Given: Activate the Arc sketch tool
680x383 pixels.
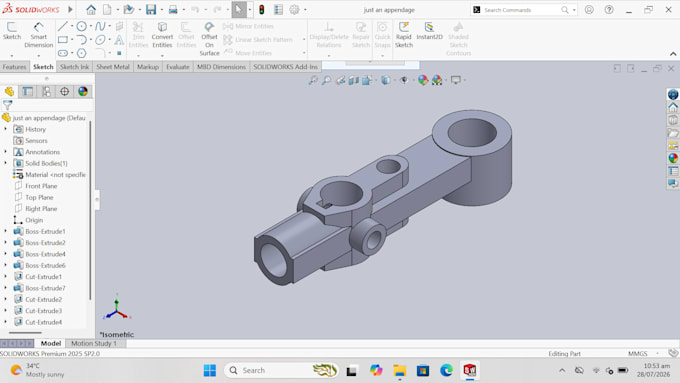Looking at the screenshot, I should [x=81, y=40].
